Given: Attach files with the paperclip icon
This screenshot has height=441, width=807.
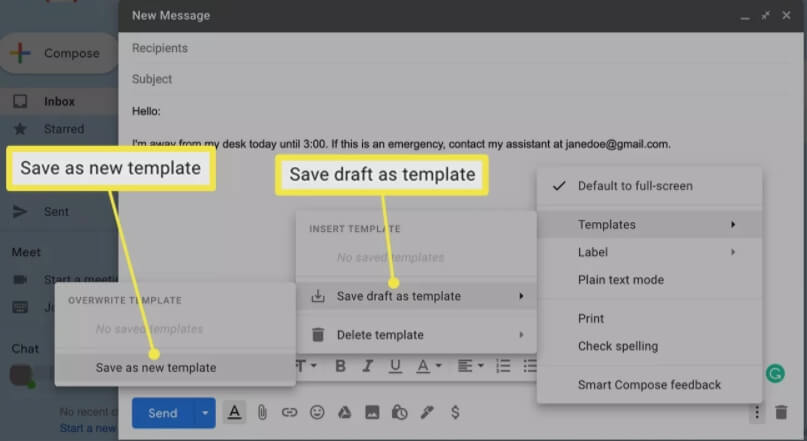Looking at the screenshot, I should click(262, 412).
